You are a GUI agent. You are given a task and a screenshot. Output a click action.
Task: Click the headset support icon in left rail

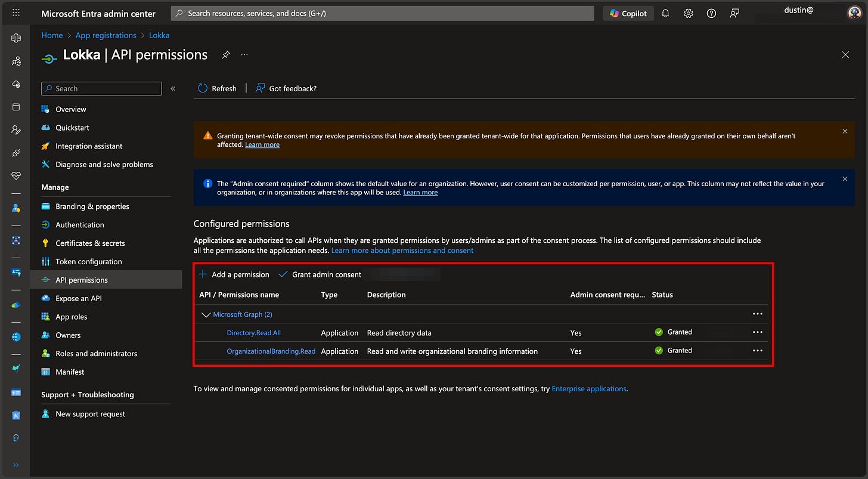[x=16, y=437]
